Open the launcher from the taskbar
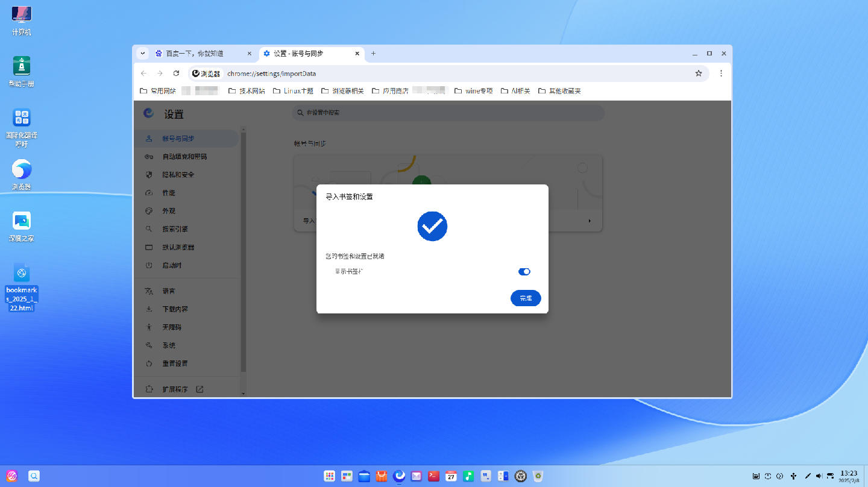Screen dimensions: 868x487 pos(13,476)
